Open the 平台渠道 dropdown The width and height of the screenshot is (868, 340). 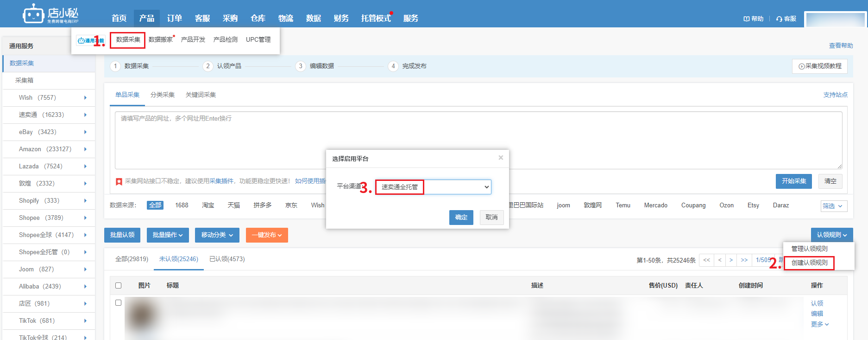[x=433, y=187]
